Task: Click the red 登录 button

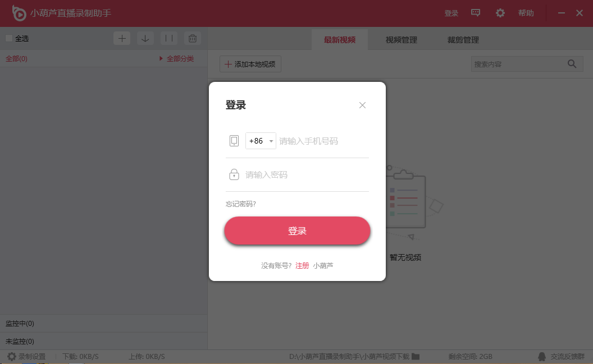Action: click(x=297, y=231)
